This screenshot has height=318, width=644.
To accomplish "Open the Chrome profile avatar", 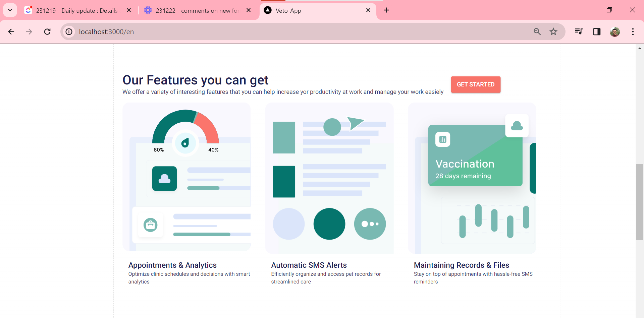I will (614, 31).
